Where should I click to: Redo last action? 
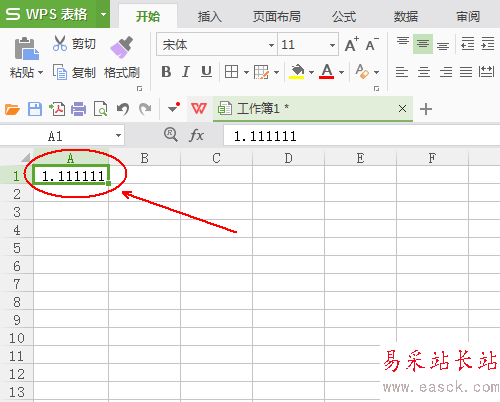coord(145,109)
